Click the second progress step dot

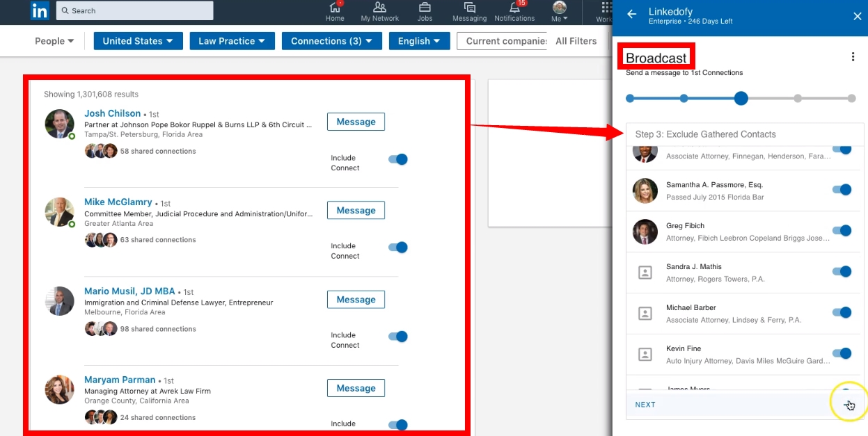[684, 98]
